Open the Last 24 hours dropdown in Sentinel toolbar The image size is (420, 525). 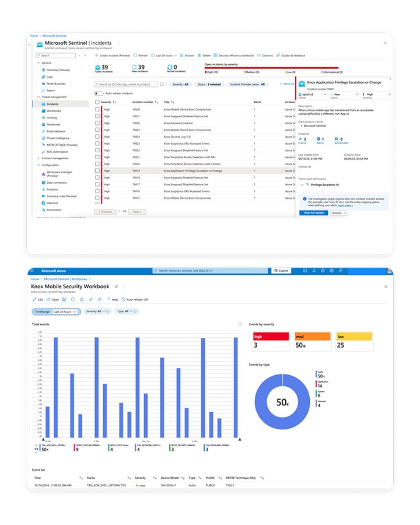coord(164,55)
